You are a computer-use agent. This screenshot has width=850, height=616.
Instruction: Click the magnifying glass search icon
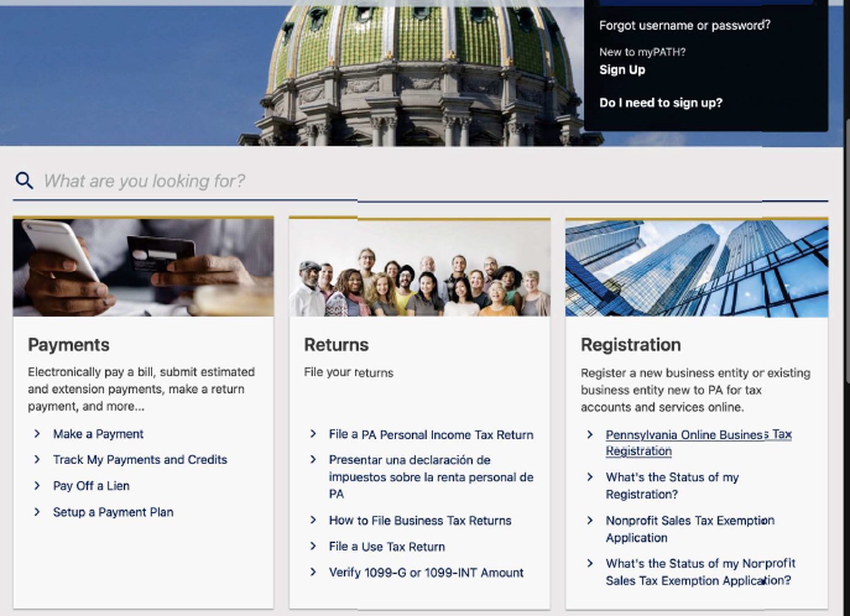click(24, 181)
